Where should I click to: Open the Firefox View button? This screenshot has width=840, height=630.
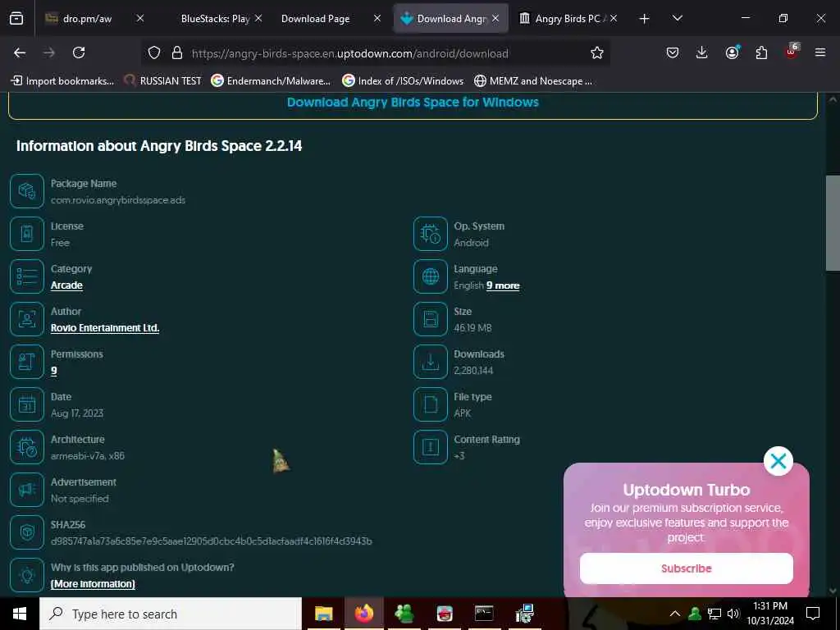tap(16, 18)
